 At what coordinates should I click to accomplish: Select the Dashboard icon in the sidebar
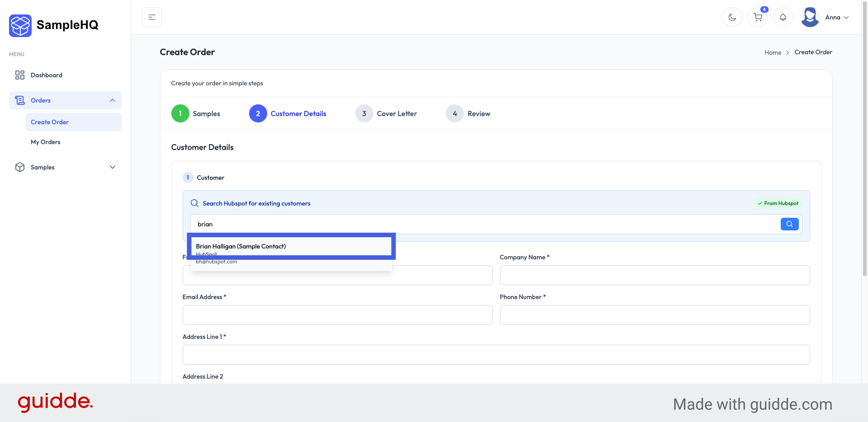(x=19, y=75)
